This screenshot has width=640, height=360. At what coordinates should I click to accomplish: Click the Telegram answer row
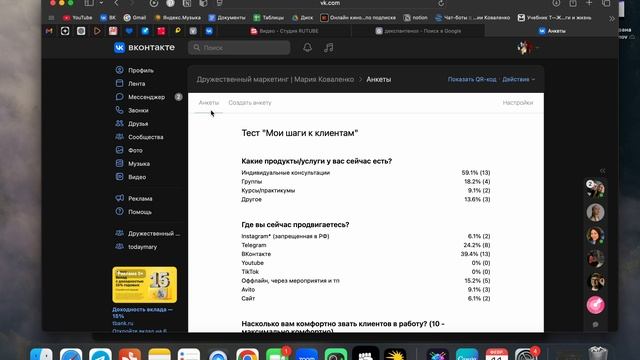[x=366, y=245]
